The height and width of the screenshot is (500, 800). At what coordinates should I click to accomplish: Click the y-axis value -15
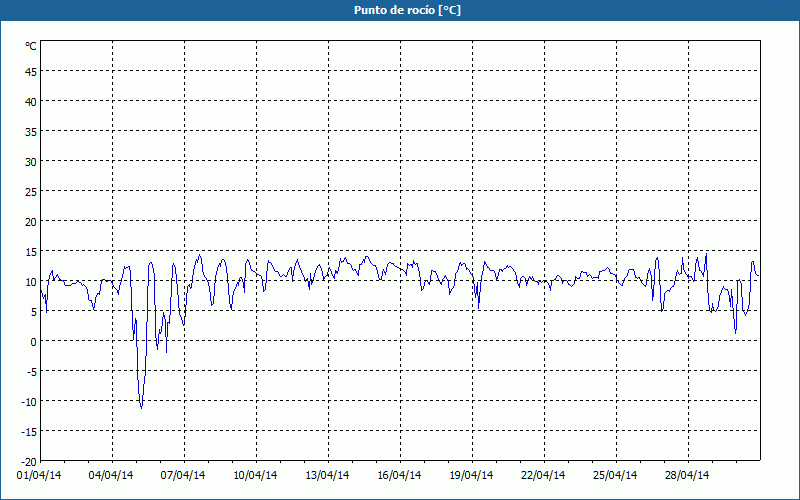[x=29, y=432]
